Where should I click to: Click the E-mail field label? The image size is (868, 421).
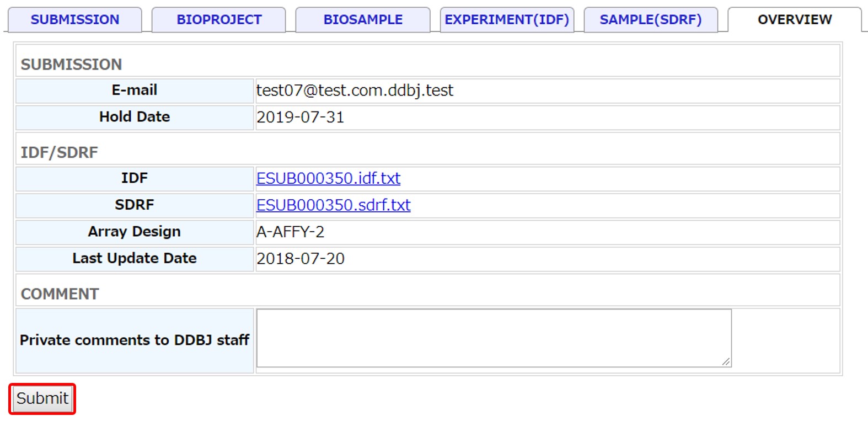click(135, 90)
